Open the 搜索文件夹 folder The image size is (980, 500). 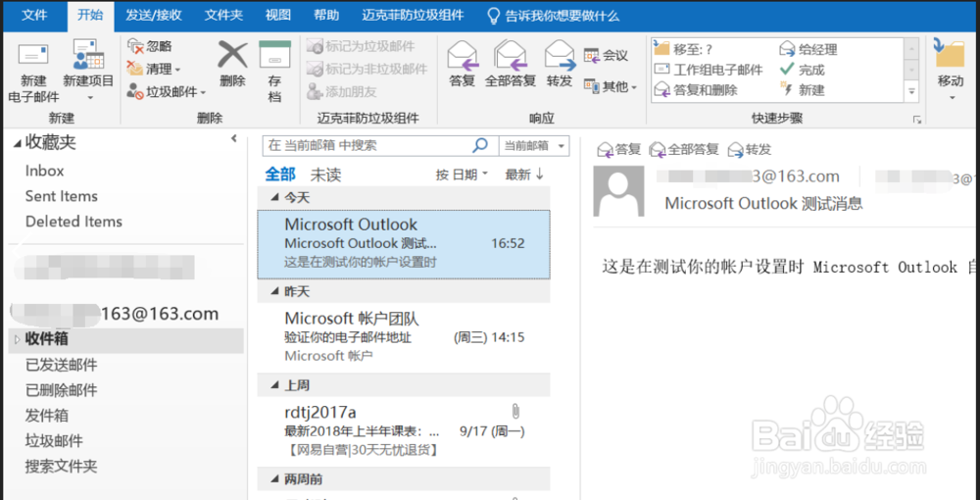(x=61, y=467)
